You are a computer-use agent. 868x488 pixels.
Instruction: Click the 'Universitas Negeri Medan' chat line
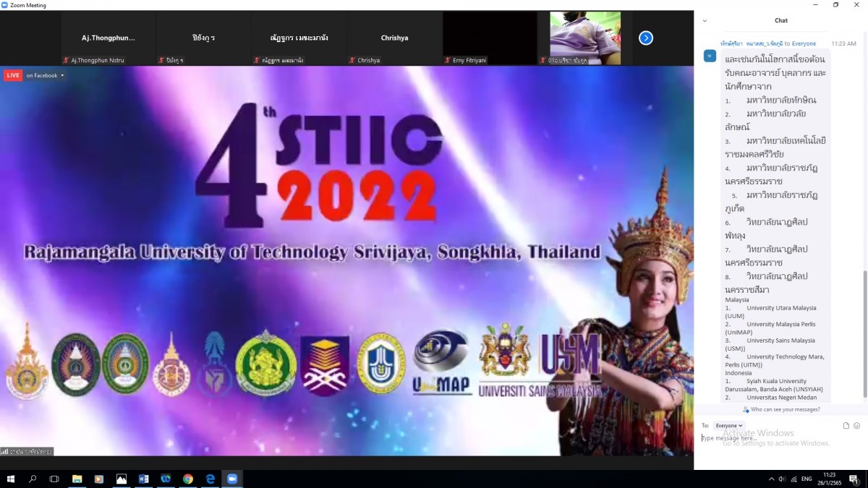tap(771, 397)
